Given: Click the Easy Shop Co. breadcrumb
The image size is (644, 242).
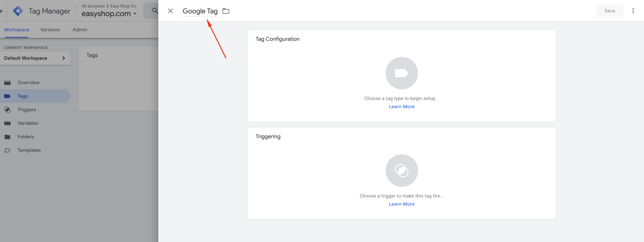Looking at the screenshot, I should [x=124, y=6].
